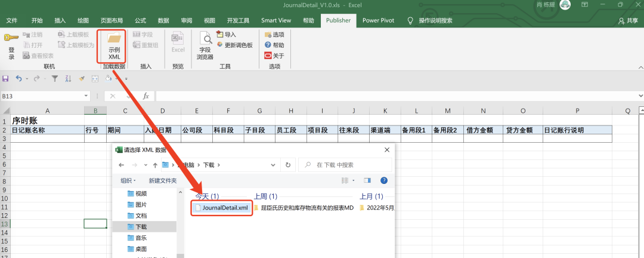Click the Merge cells icon in quick toolbar
644x258 pixels.
95,78
